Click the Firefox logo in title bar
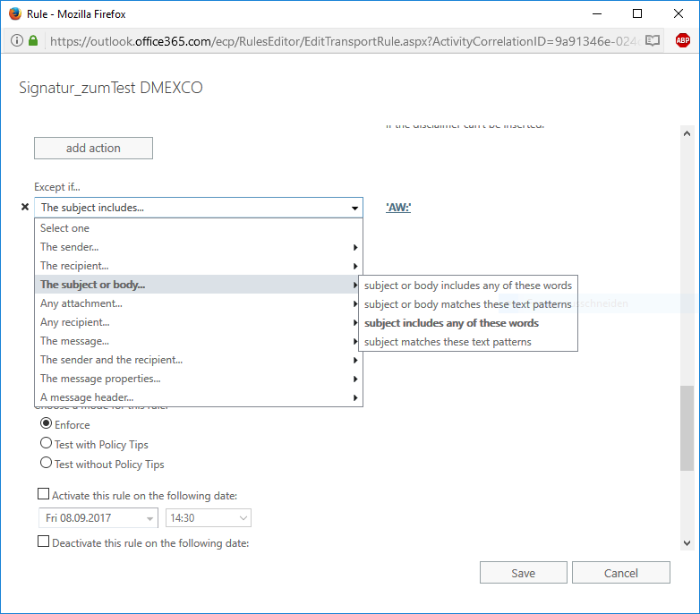This screenshot has height=614, width=700. (x=15, y=13)
